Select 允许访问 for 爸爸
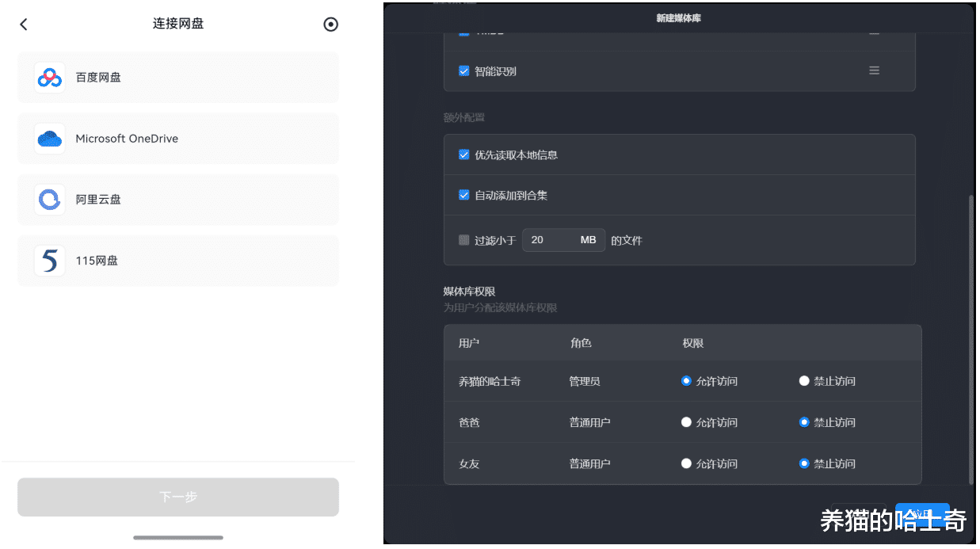The height and width of the screenshot is (549, 980). 686,422
